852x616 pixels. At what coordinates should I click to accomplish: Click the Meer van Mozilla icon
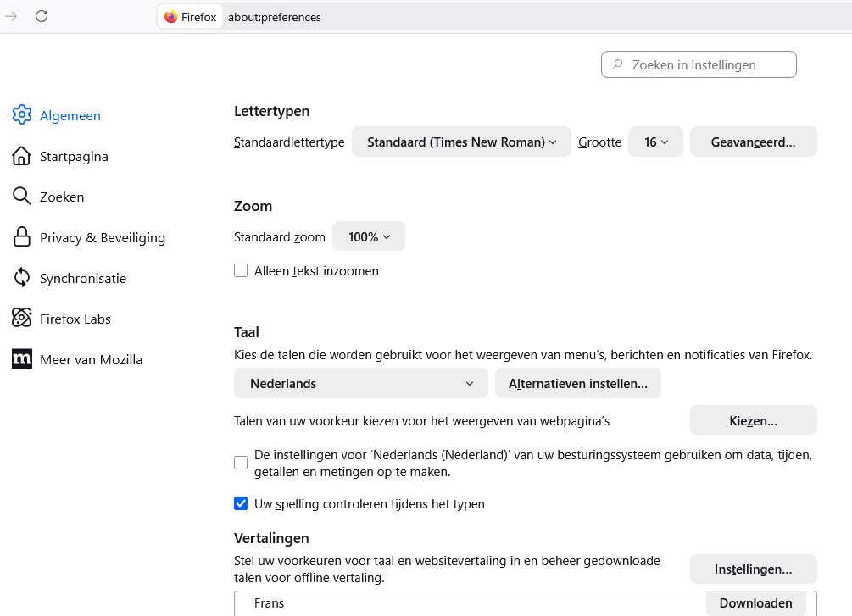pyautogui.click(x=22, y=359)
